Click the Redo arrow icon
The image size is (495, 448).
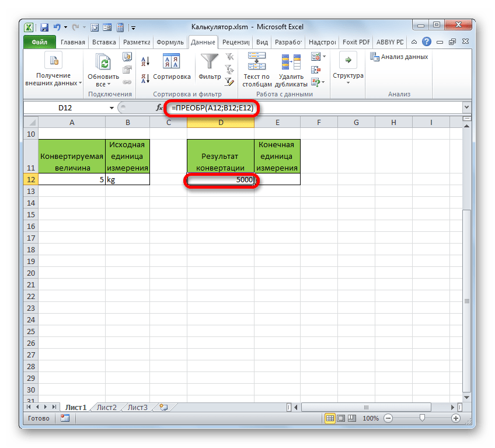tap(75, 27)
